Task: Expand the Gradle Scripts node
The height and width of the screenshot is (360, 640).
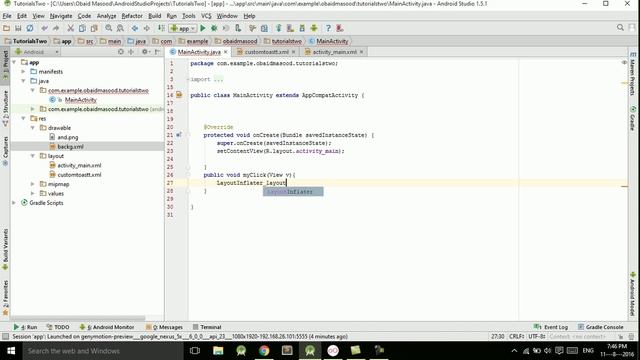Action: click(14, 203)
